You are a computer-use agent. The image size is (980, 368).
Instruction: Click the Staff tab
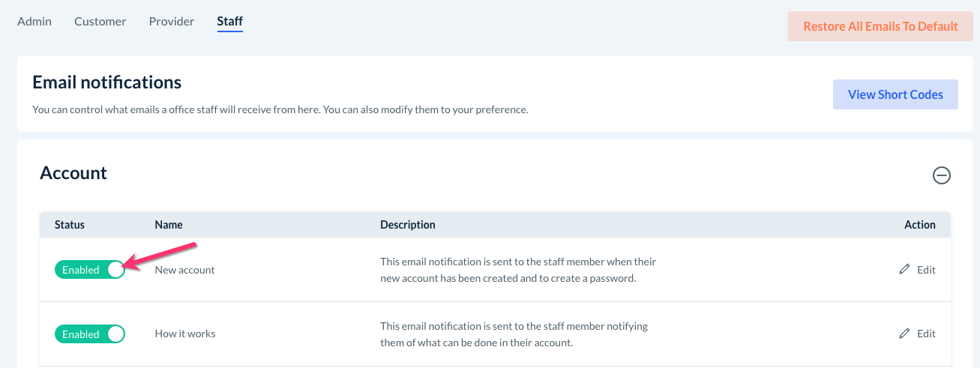229,21
